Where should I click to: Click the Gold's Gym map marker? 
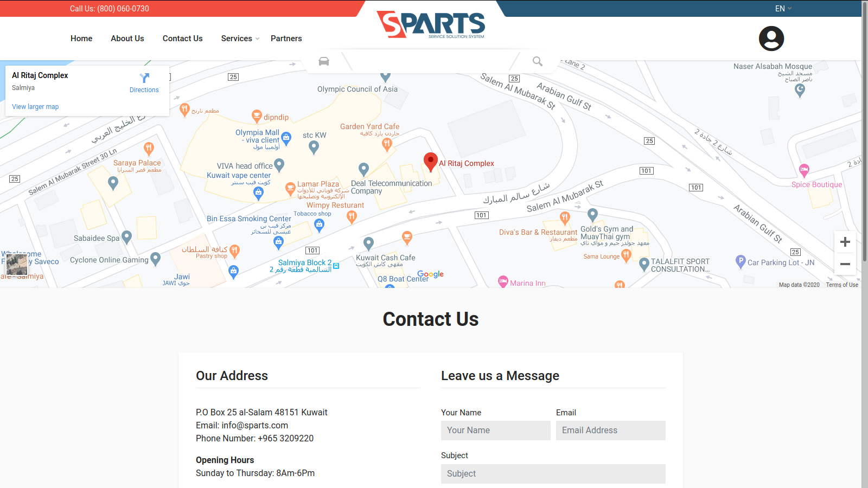pyautogui.click(x=593, y=215)
